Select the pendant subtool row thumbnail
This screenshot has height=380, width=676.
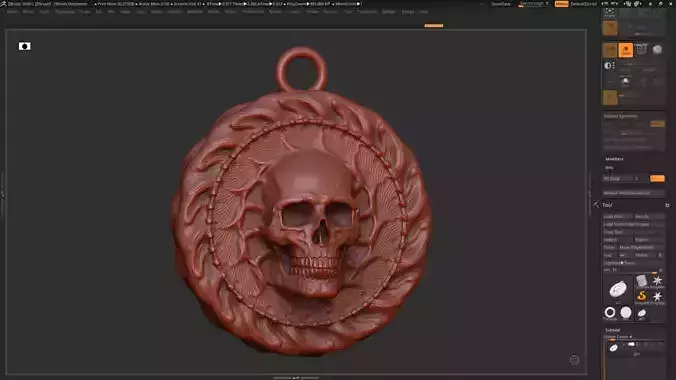[613, 348]
